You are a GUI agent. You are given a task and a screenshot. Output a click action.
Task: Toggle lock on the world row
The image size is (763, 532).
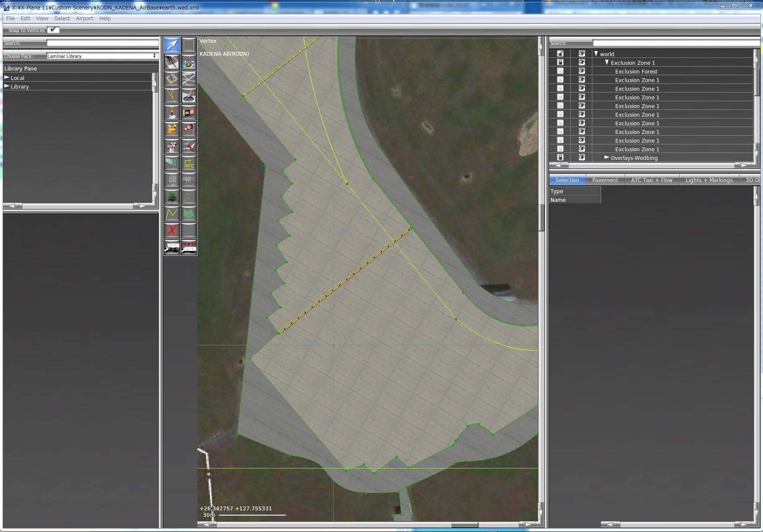tap(560, 54)
